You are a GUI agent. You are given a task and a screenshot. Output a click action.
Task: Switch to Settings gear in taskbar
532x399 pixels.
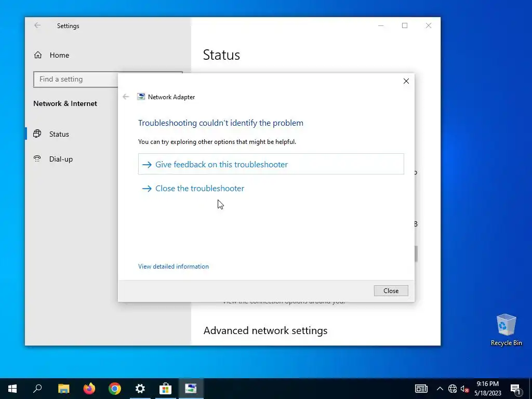tap(140, 389)
